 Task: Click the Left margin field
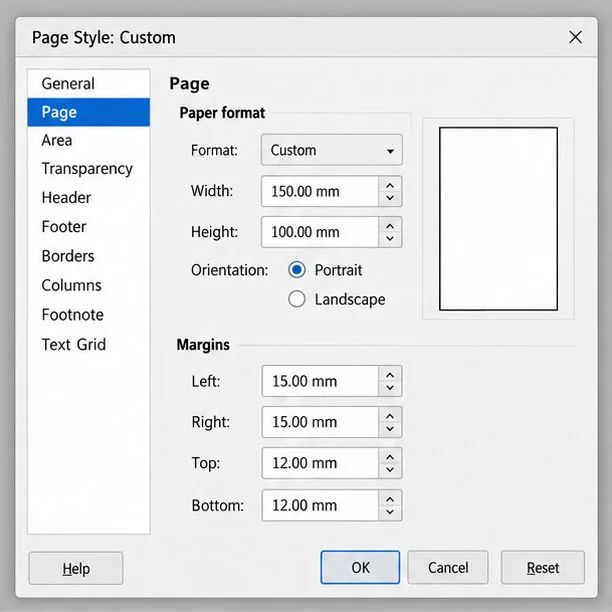pyautogui.click(x=320, y=381)
